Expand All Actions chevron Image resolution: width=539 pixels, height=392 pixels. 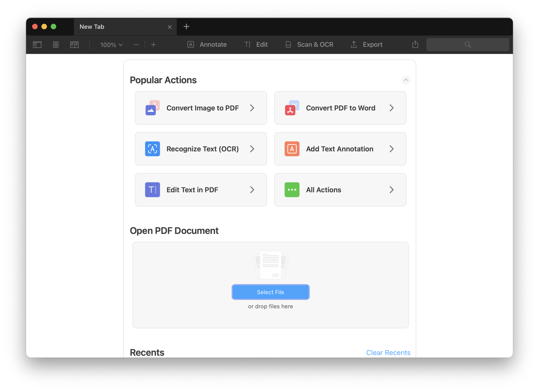click(x=391, y=190)
